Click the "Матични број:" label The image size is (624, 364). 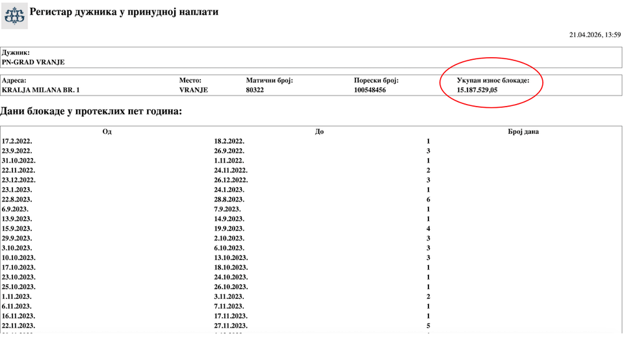tap(269, 81)
